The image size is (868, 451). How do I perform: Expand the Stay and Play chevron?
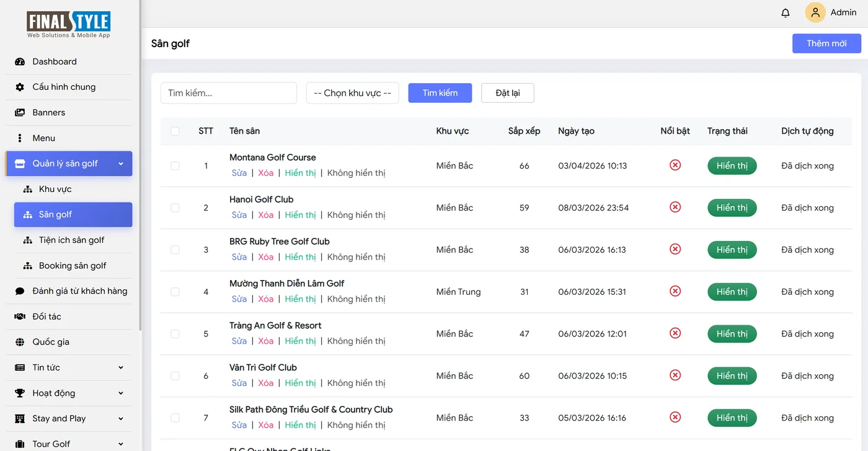121,419
